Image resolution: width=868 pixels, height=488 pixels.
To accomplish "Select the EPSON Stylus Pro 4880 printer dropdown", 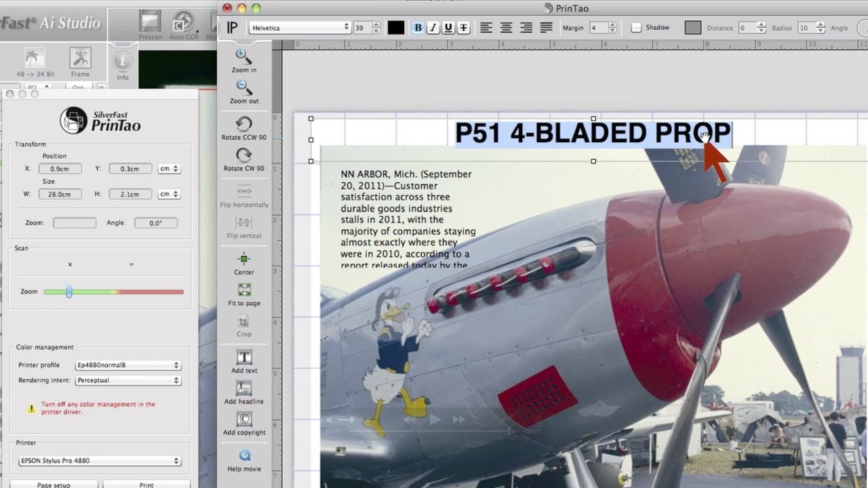I will click(100, 461).
